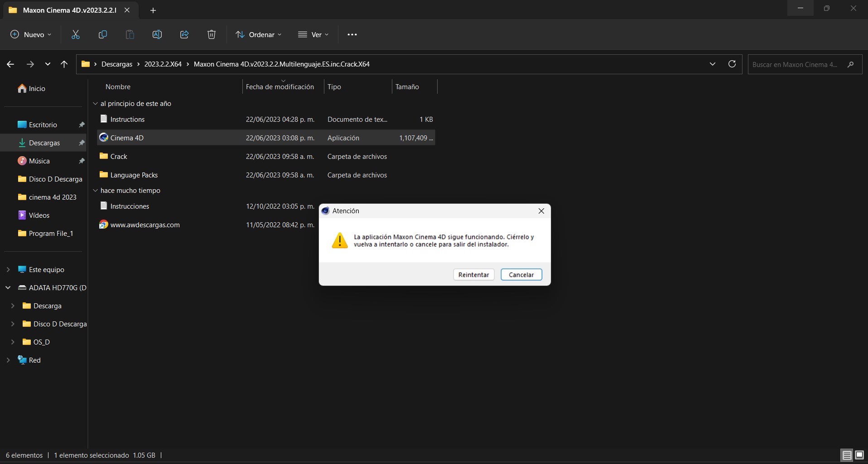Click the Share icon in toolbar
This screenshot has height=464, width=868.
pyautogui.click(x=184, y=34)
